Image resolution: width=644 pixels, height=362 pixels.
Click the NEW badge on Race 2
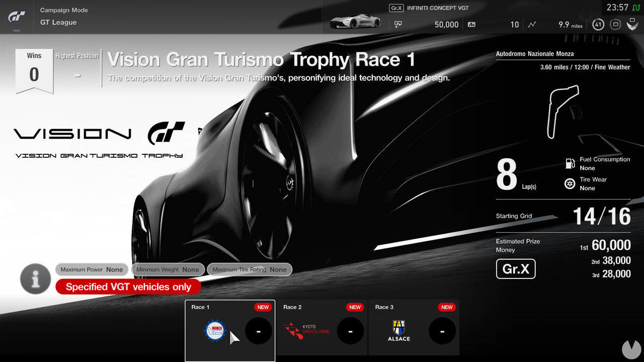click(x=355, y=307)
